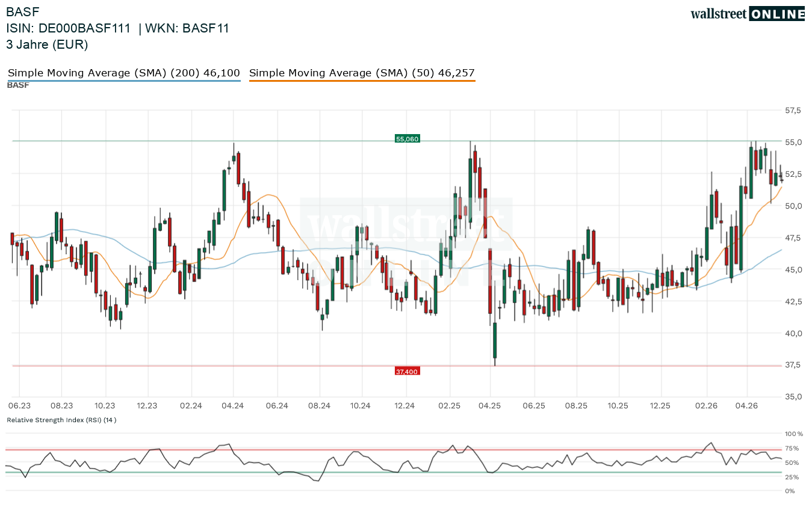812x507 pixels.
Task: Click the red 37,400 support price tag
Action: coord(407,372)
